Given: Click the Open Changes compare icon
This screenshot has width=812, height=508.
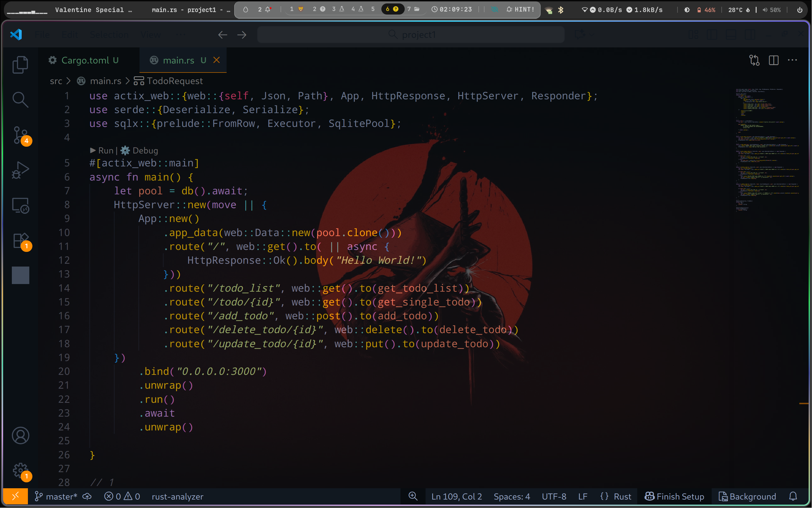Looking at the screenshot, I should tap(754, 60).
